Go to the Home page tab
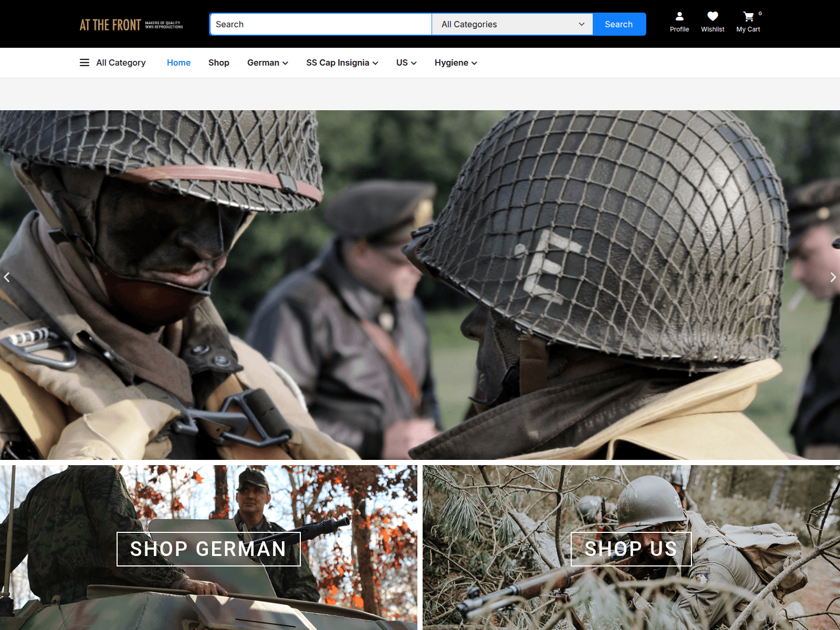This screenshot has width=840, height=630. [178, 62]
